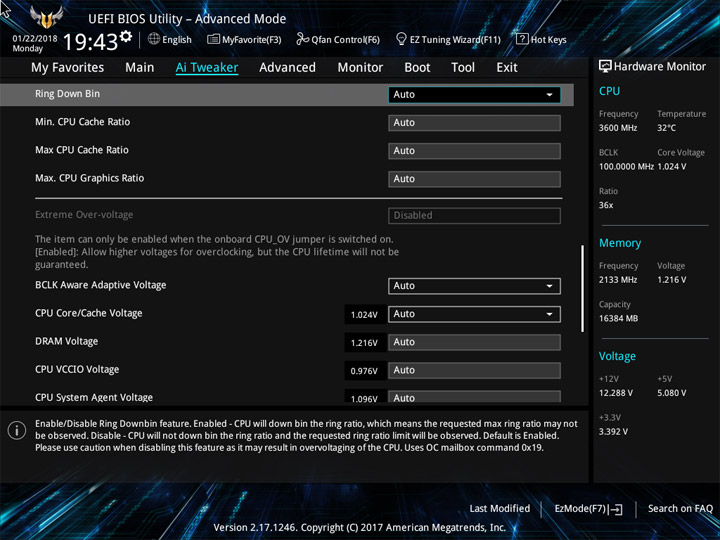720x540 pixels.
Task: Click the EzMode exit arrow icon
Action: tap(617, 509)
